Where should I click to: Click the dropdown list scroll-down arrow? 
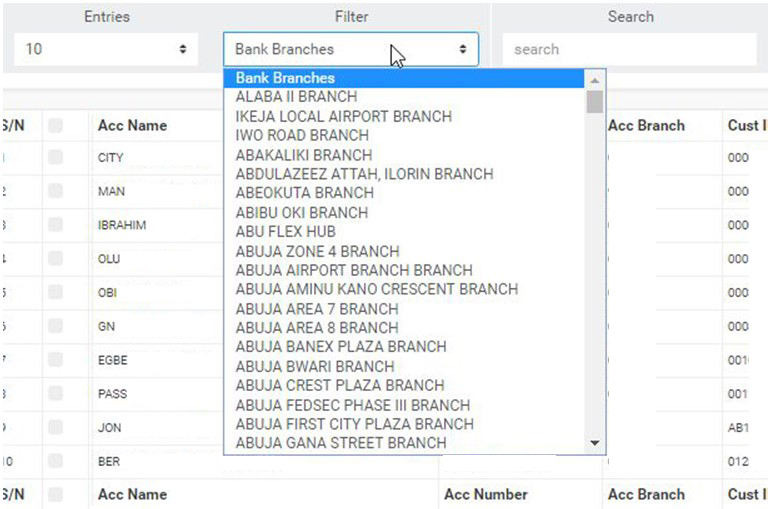click(x=595, y=443)
